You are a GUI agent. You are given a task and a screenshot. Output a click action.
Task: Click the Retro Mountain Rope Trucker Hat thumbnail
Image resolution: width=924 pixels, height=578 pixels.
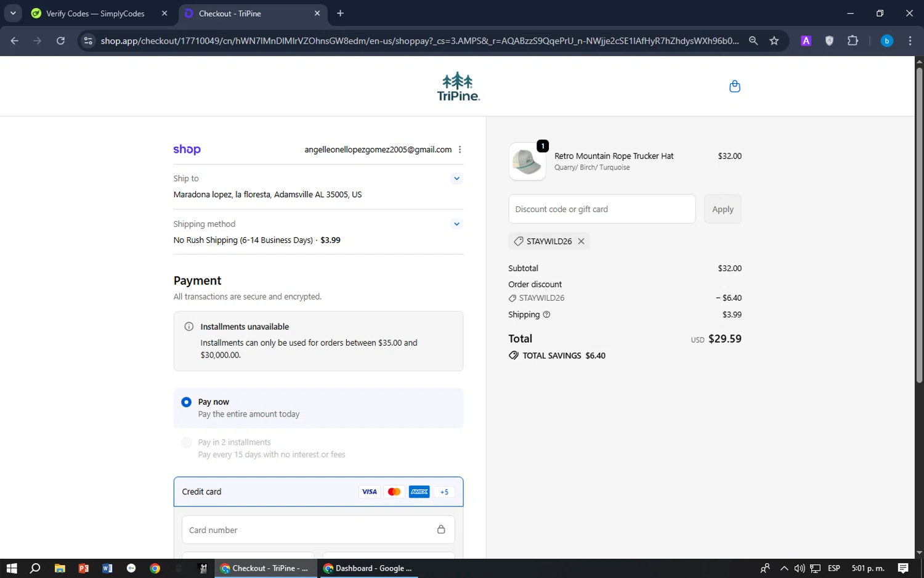[x=527, y=161]
